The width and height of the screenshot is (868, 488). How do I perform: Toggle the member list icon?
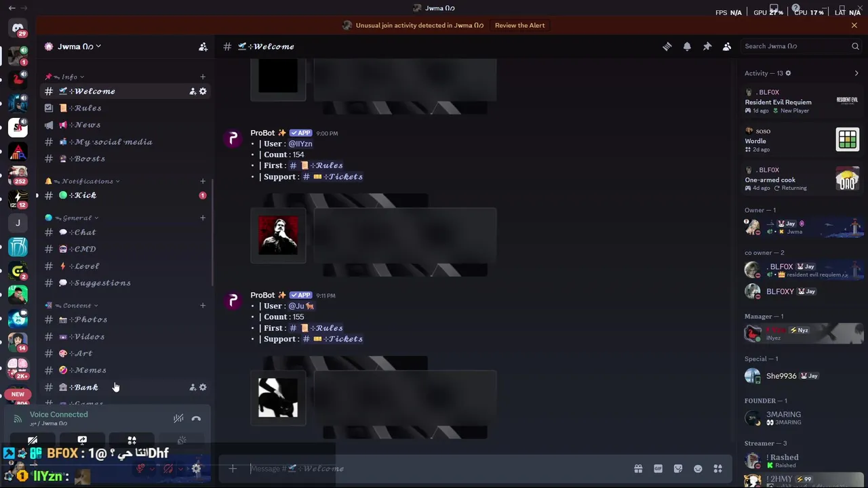(726, 46)
